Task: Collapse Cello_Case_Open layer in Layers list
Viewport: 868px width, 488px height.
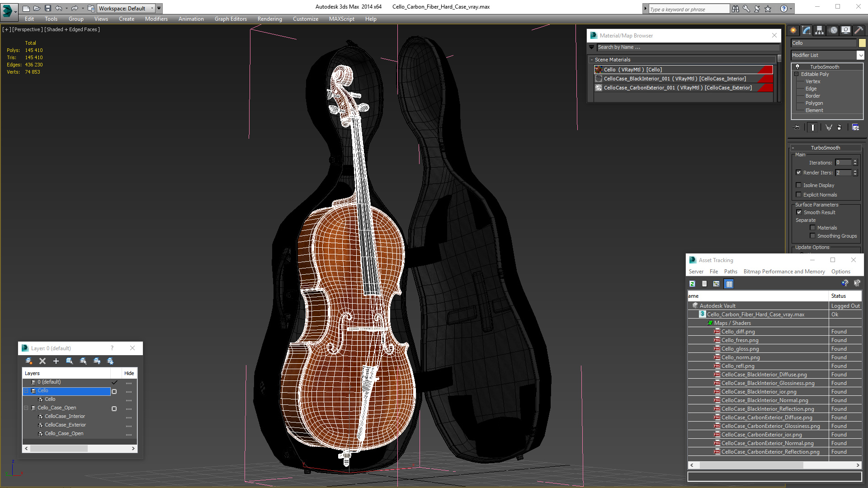Action: pyautogui.click(x=26, y=408)
